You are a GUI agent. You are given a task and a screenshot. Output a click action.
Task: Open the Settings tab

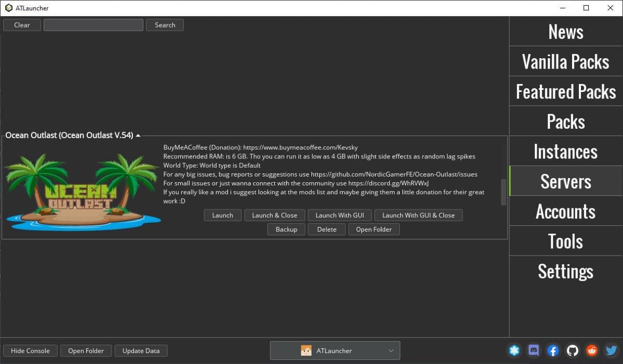click(x=566, y=271)
